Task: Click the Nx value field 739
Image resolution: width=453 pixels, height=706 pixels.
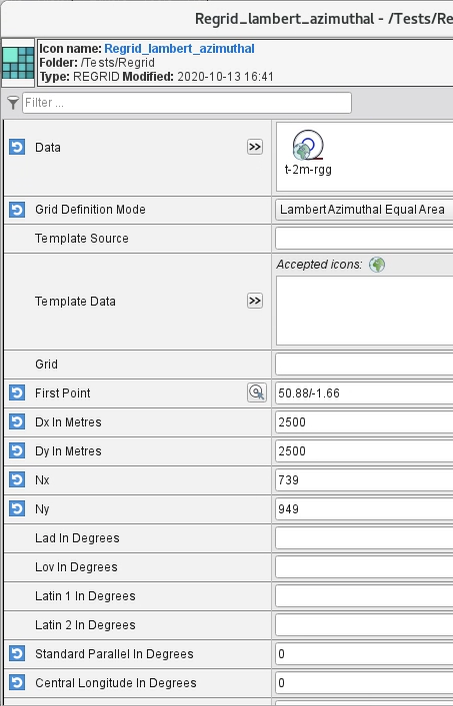Action: [364, 480]
